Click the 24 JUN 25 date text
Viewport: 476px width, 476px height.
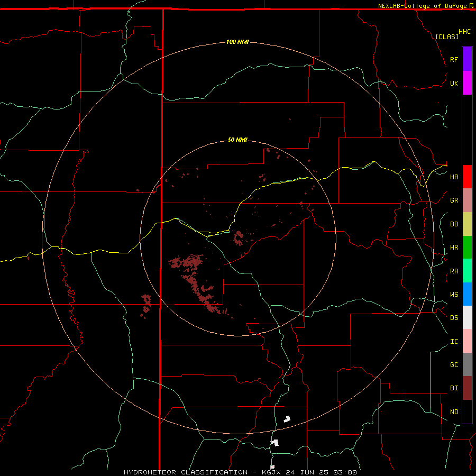[x=307, y=472]
